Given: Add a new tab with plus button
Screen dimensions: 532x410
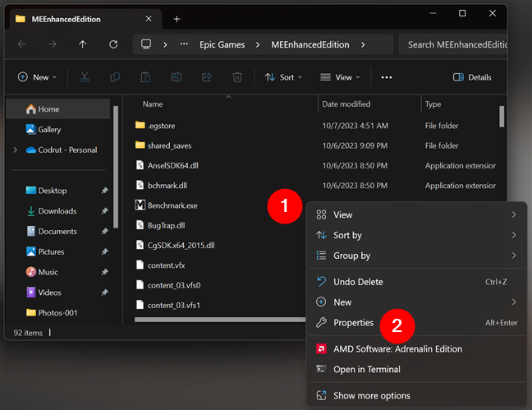Looking at the screenshot, I should pyautogui.click(x=177, y=19).
